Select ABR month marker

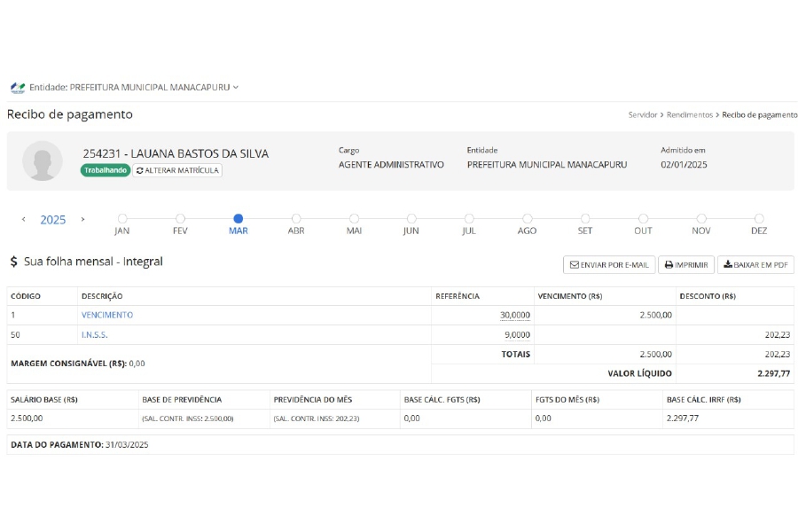(x=296, y=219)
